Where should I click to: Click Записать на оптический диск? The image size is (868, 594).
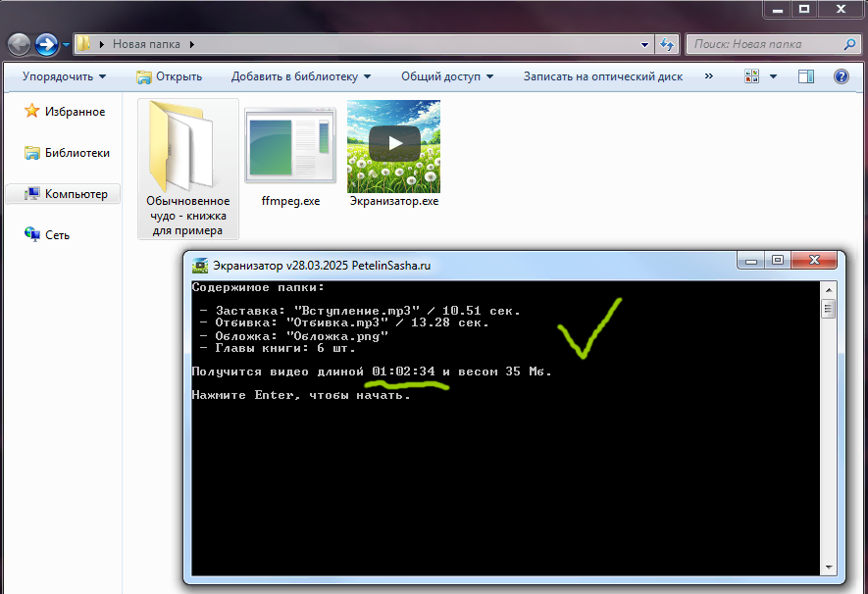[x=602, y=76]
